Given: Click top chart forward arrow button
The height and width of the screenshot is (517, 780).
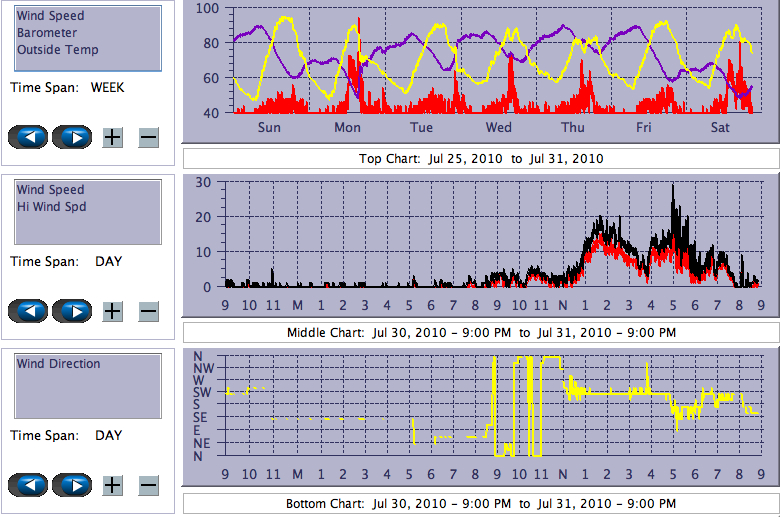Looking at the screenshot, I should 72,137.
